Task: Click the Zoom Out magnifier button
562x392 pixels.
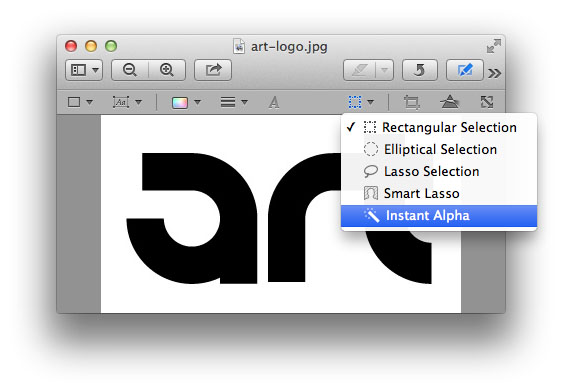Action: pos(130,70)
